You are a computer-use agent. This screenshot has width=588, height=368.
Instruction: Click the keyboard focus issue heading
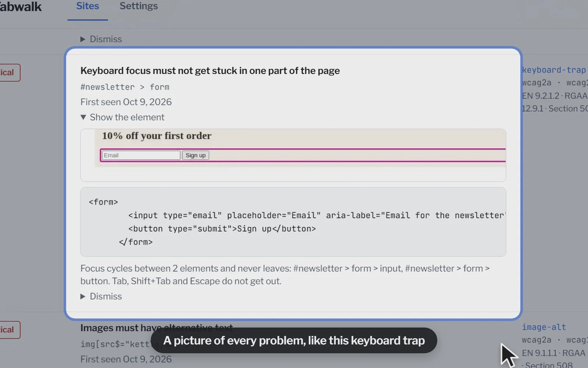210,71
